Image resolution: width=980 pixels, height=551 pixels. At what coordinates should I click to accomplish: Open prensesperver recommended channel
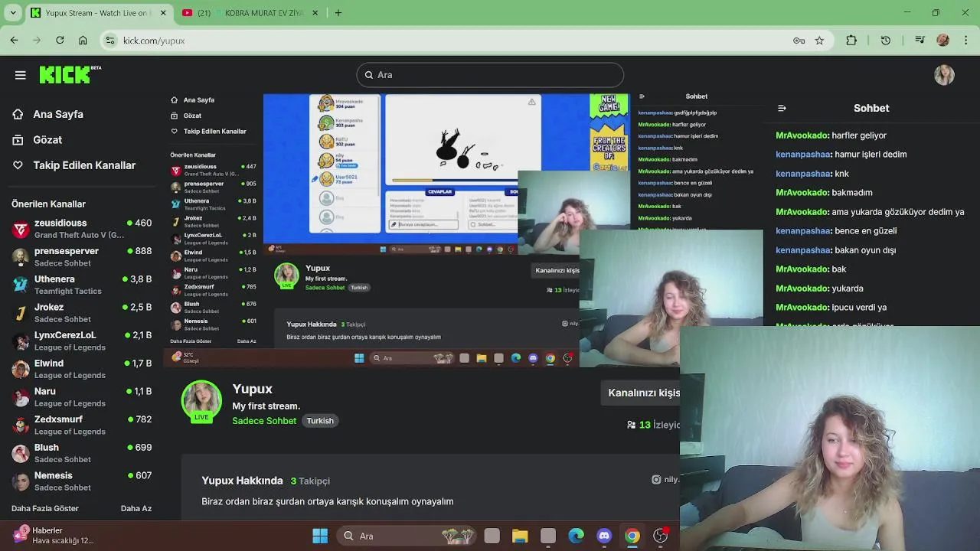point(82,256)
